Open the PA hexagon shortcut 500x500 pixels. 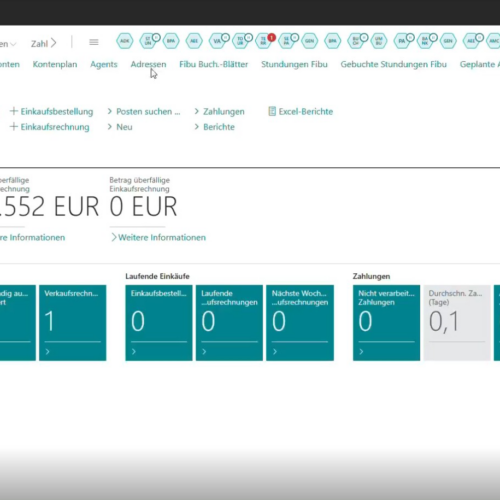point(402,41)
